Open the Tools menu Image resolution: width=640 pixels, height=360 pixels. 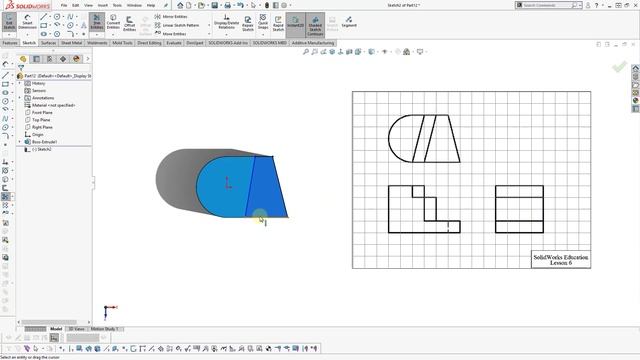pyautogui.click(x=117, y=5)
